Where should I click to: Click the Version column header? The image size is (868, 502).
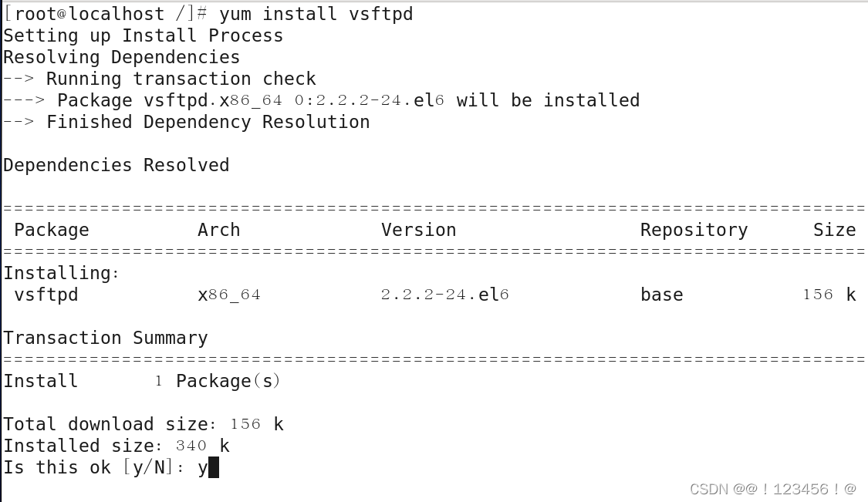pyautogui.click(x=418, y=230)
